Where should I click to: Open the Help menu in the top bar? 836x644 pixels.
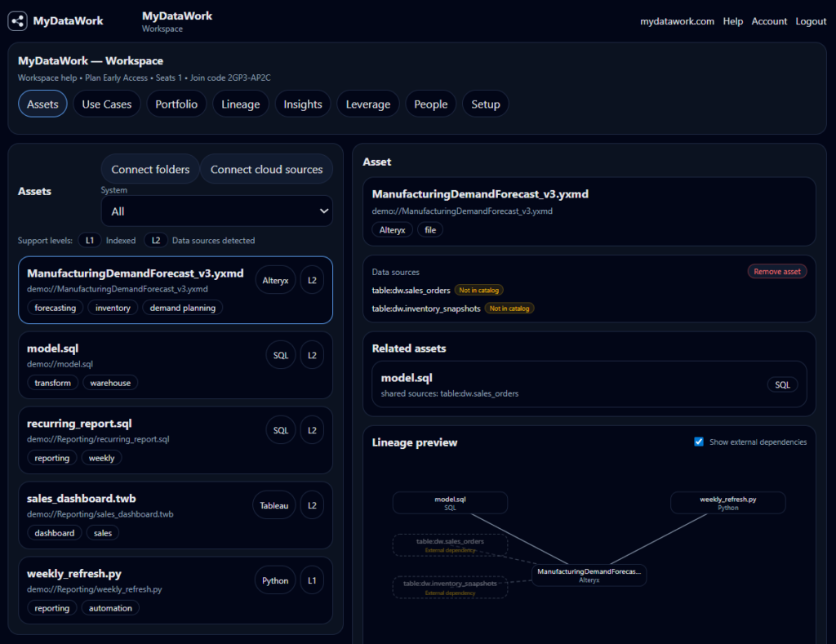[732, 21]
